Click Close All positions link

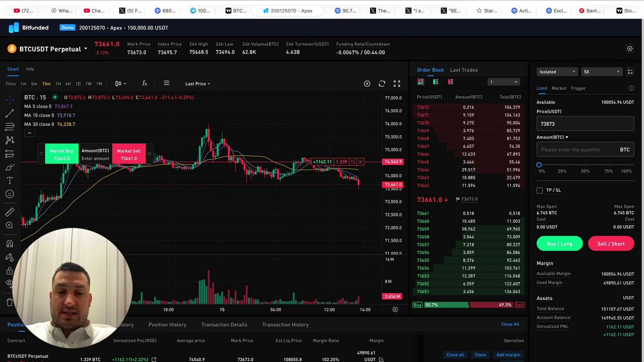point(510,324)
